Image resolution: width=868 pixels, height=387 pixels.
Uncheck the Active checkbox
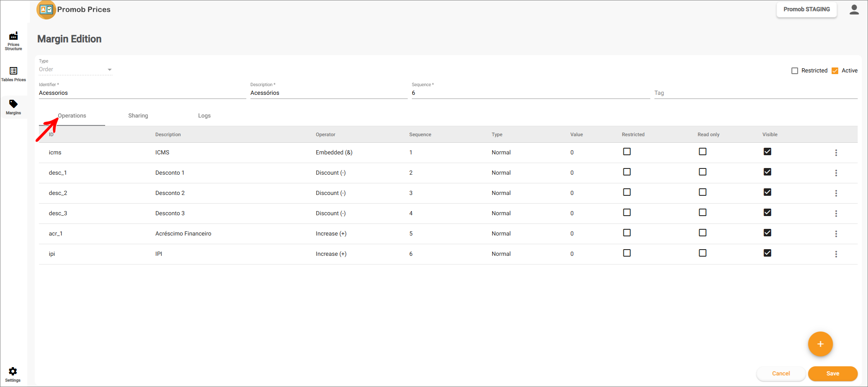(835, 71)
